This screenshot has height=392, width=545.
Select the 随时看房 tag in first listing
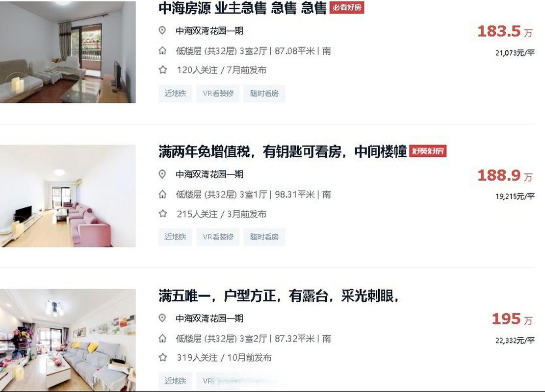coord(264,94)
